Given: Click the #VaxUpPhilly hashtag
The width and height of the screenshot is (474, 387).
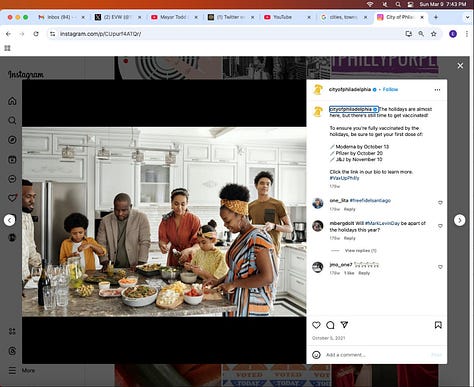Looking at the screenshot, I should tap(344, 178).
